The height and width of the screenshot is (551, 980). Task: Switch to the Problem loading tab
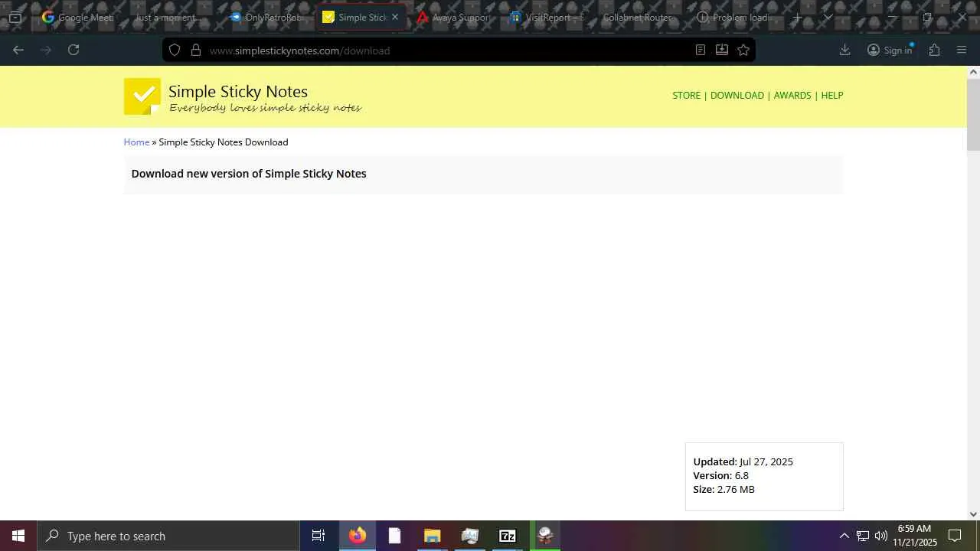733,17
